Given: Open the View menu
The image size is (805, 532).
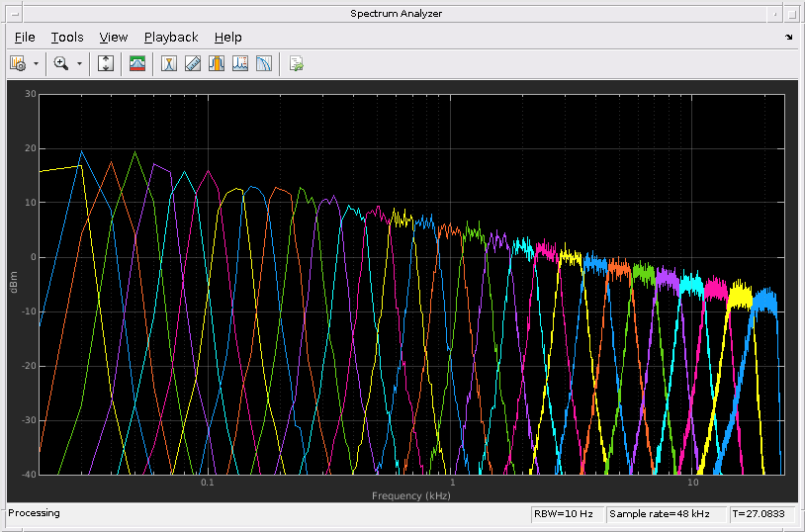Looking at the screenshot, I should tap(114, 37).
